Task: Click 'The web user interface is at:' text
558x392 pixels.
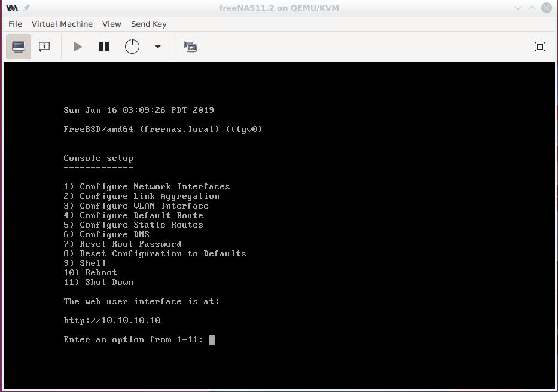Action: [141, 302]
